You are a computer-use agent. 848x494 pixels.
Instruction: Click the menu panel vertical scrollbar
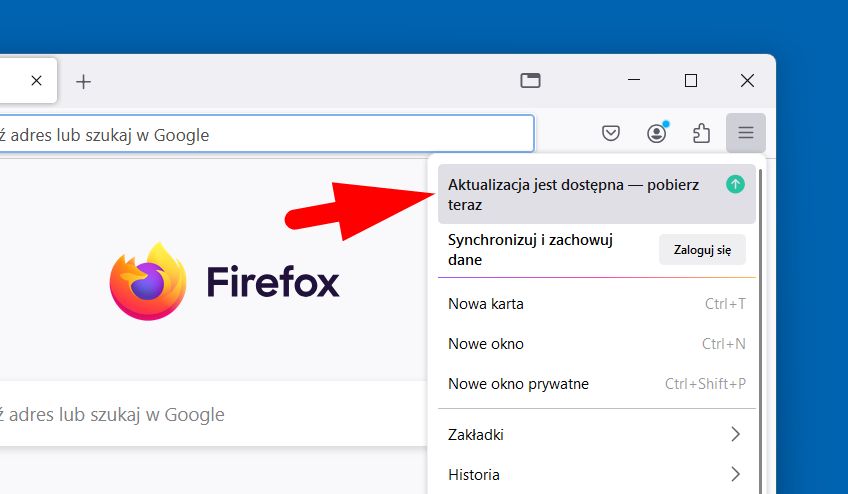pyautogui.click(x=761, y=330)
